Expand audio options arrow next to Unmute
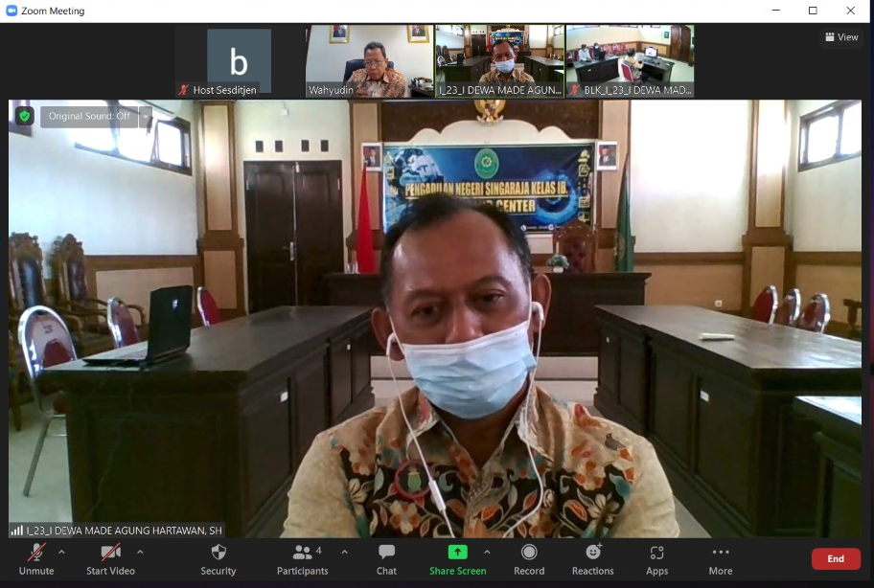The height and width of the screenshot is (588, 874). (x=61, y=552)
